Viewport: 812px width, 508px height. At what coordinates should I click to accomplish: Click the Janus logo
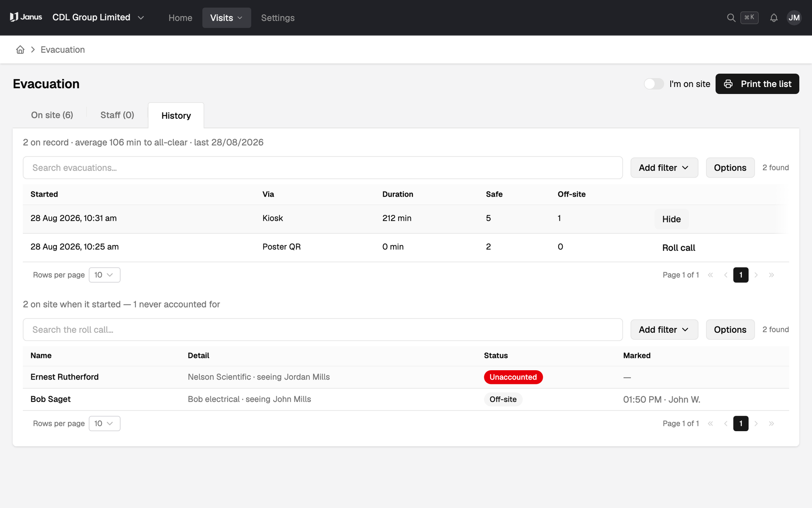[26, 17]
